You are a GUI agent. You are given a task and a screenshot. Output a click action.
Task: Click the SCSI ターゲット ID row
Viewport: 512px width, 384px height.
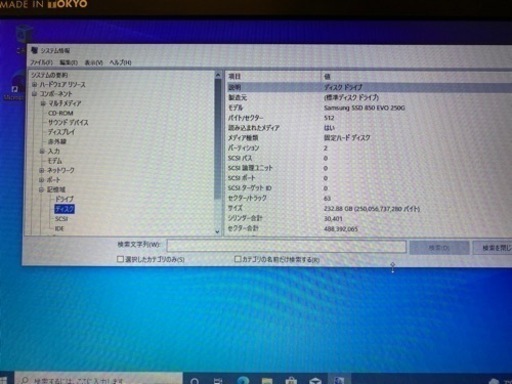coord(369,188)
